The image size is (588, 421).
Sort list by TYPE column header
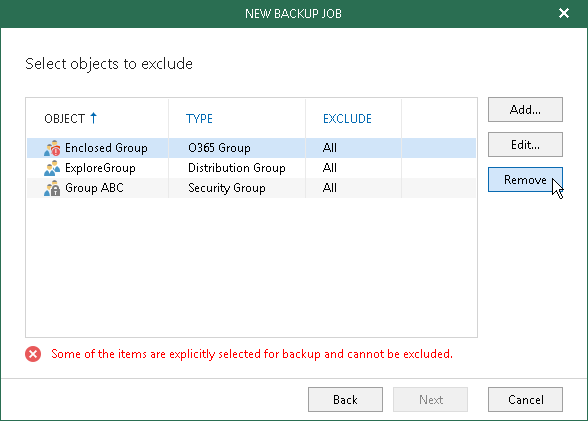pyautogui.click(x=199, y=118)
